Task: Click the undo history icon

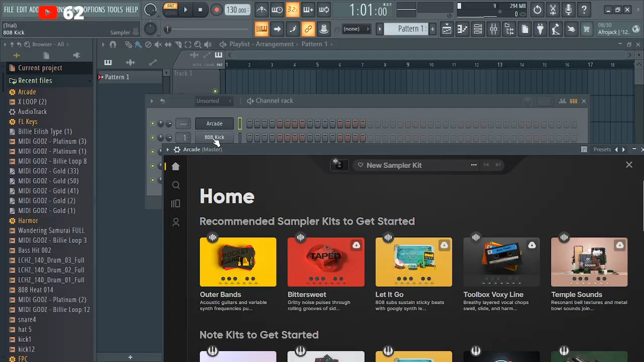Action: [x=537, y=10]
